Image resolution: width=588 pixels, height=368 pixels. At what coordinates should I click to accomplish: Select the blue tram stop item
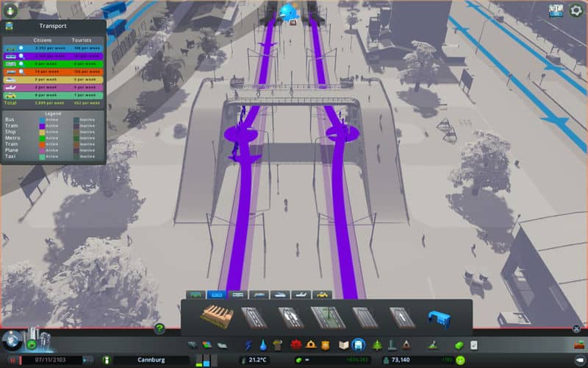click(439, 318)
